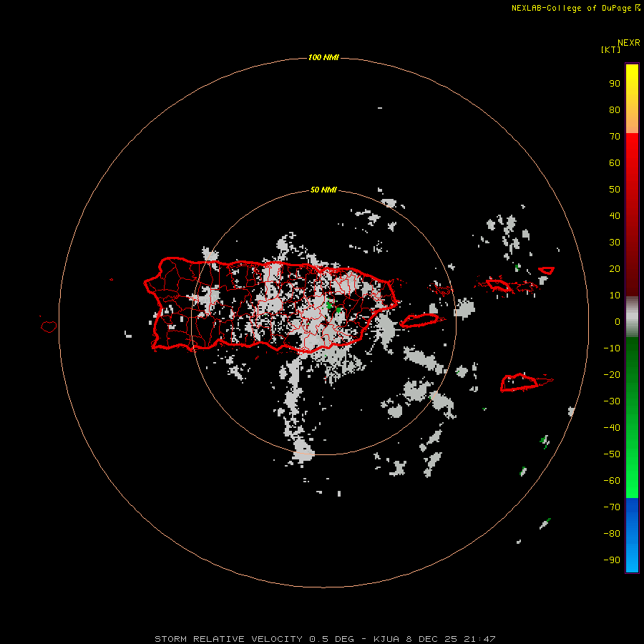Select the [KT] units label
The image size is (644, 644).
point(611,49)
